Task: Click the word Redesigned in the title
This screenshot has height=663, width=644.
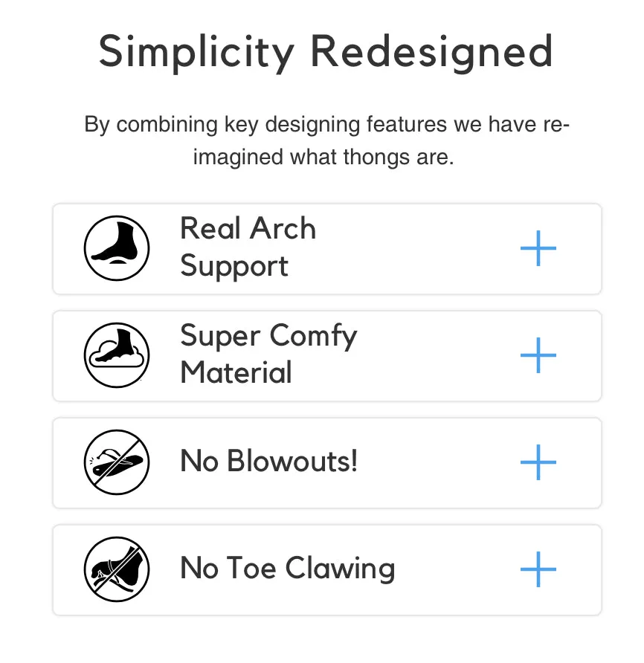Action: point(431,53)
